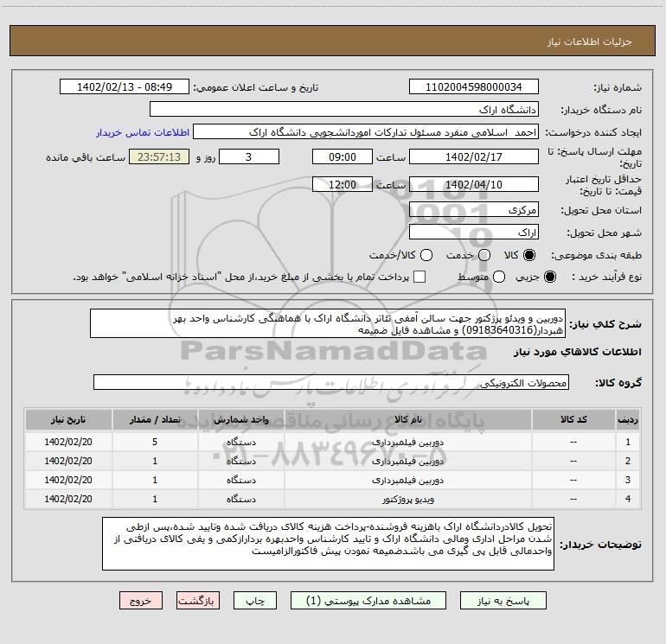666x644 pixels.
Task: Select the کالا radio button
Action: point(529,255)
